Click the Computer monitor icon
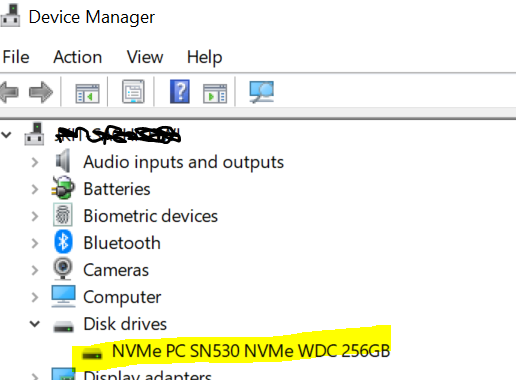 pyautogui.click(x=63, y=296)
